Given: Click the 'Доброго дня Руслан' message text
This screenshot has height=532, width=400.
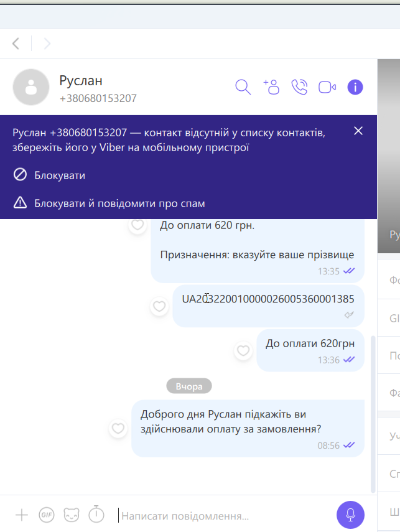Looking at the screenshot, I should 231,422.
